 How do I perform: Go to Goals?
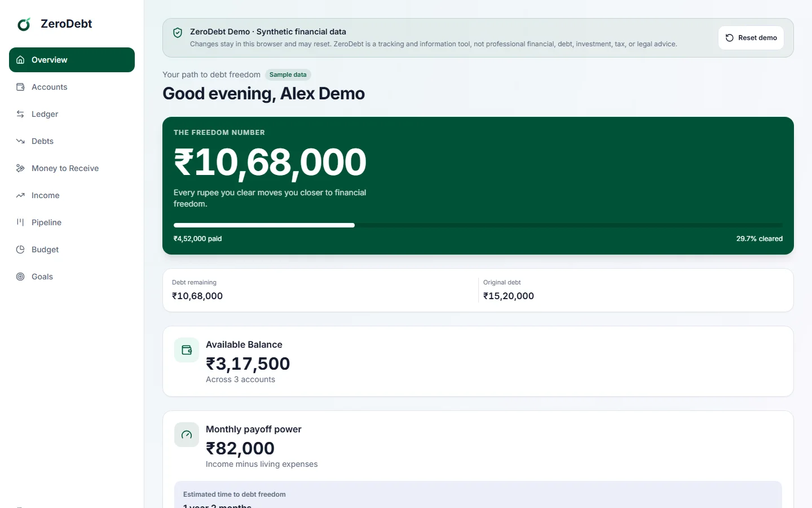pos(42,277)
